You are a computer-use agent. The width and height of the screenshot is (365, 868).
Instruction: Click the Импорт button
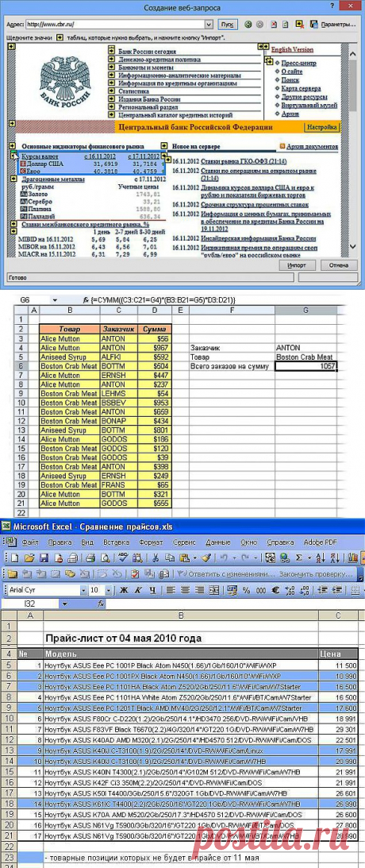pyautogui.click(x=297, y=264)
